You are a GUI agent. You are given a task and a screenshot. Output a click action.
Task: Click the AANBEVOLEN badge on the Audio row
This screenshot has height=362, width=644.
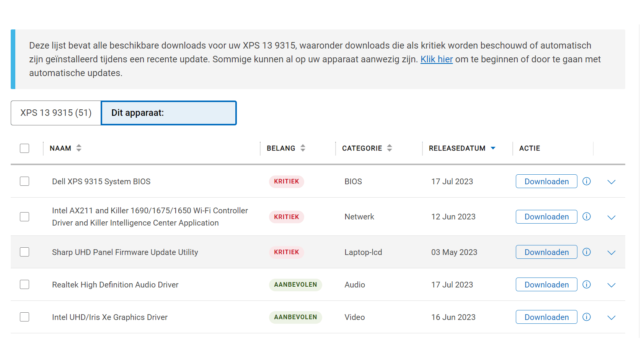(295, 284)
